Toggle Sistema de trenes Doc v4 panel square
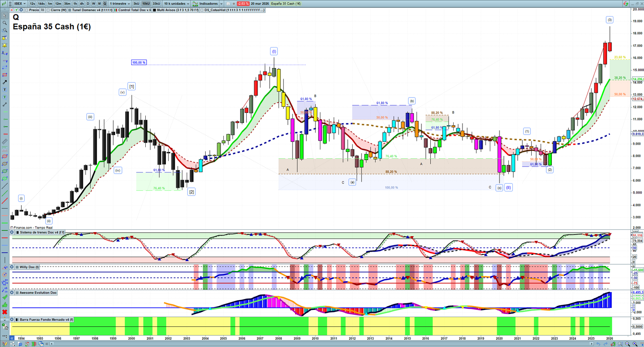The height and width of the screenshot is (347, 644). [x=17, y=233]
